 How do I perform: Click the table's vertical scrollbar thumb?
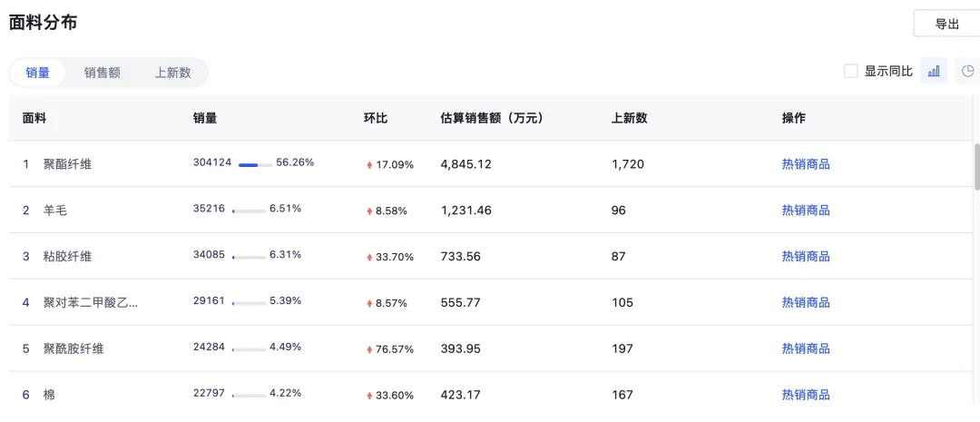pyautogui.click(x=977, y=166)
